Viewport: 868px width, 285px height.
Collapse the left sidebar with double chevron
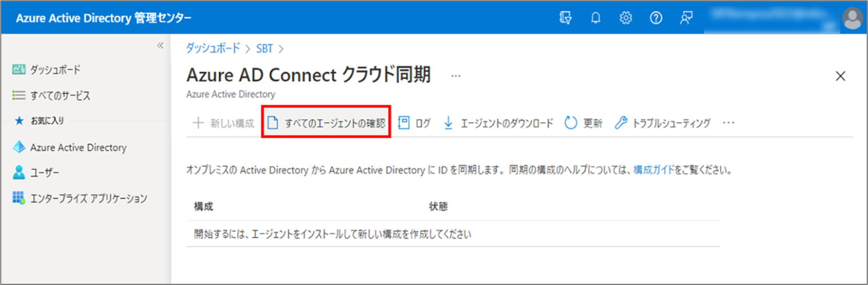coord(160,45)
